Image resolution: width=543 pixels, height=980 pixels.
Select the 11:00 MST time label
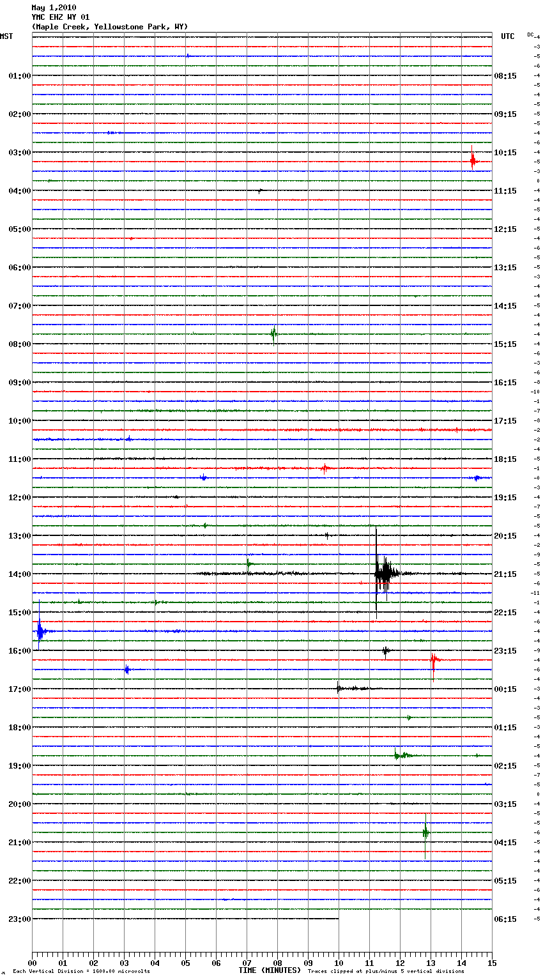coord(19,459)
